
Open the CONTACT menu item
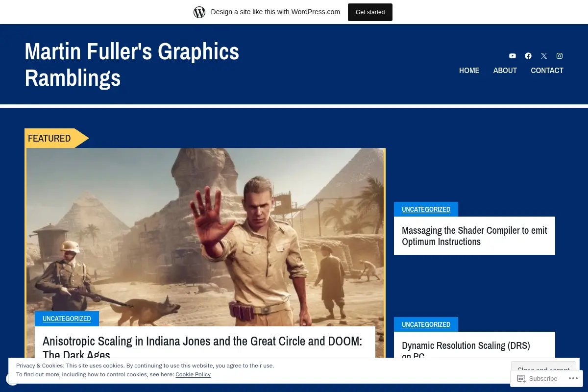(547, 71)
